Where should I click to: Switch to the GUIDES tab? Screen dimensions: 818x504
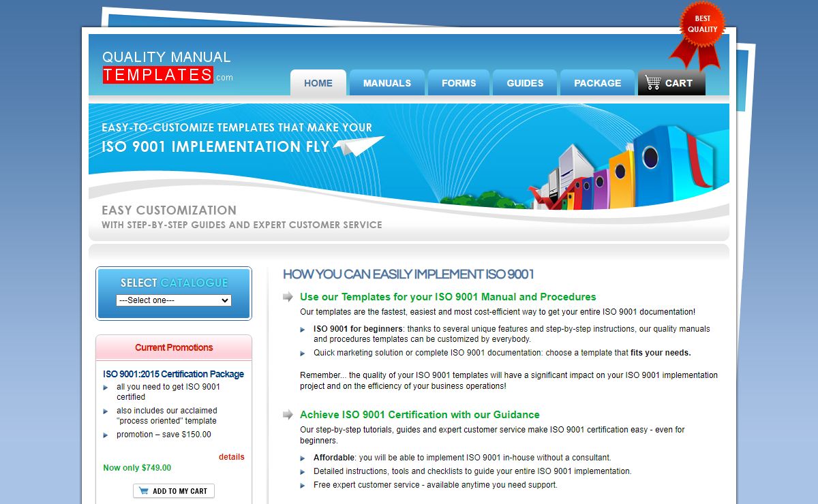pos(525,83)
